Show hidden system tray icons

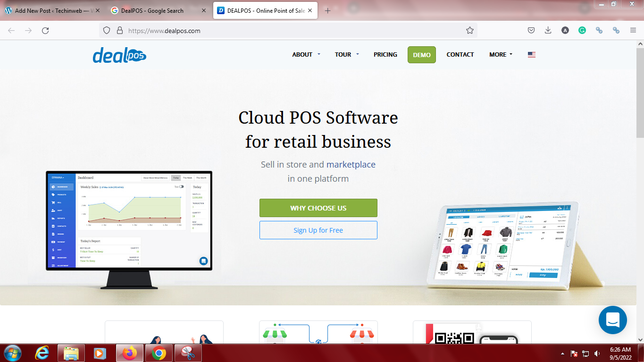(x=562, y=354)
